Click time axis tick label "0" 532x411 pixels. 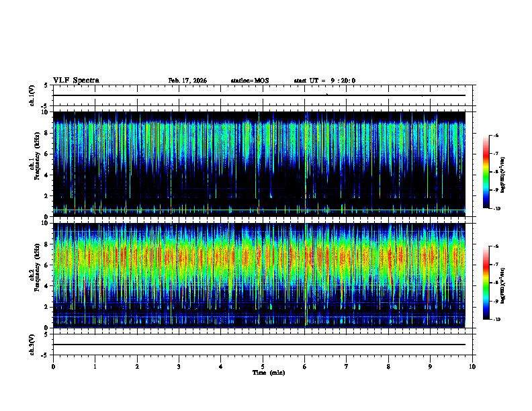coord(53,367)
